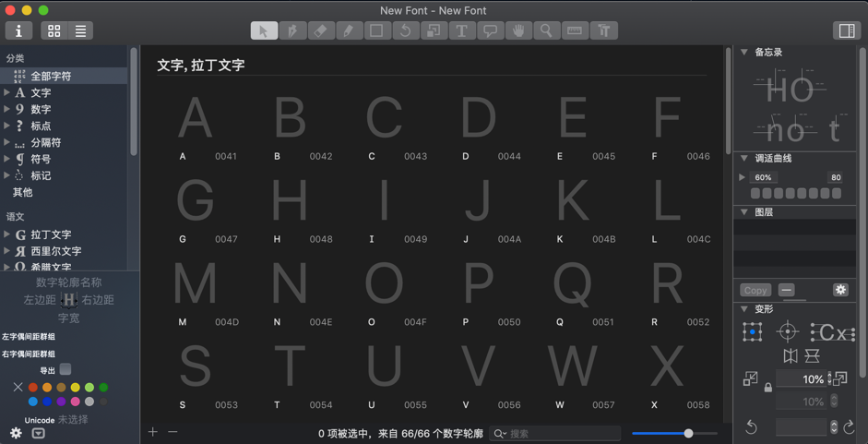Click the down-arrow box icon beside the sidebar gear
This screenshot has width=868, height=444.
coord(38,434)
